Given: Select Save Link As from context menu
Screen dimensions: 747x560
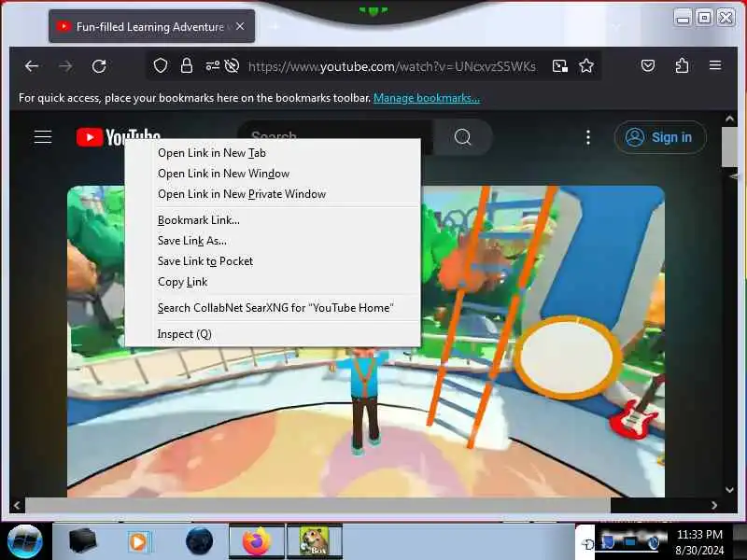Looking at the screenshot, I should pos(273,241).
